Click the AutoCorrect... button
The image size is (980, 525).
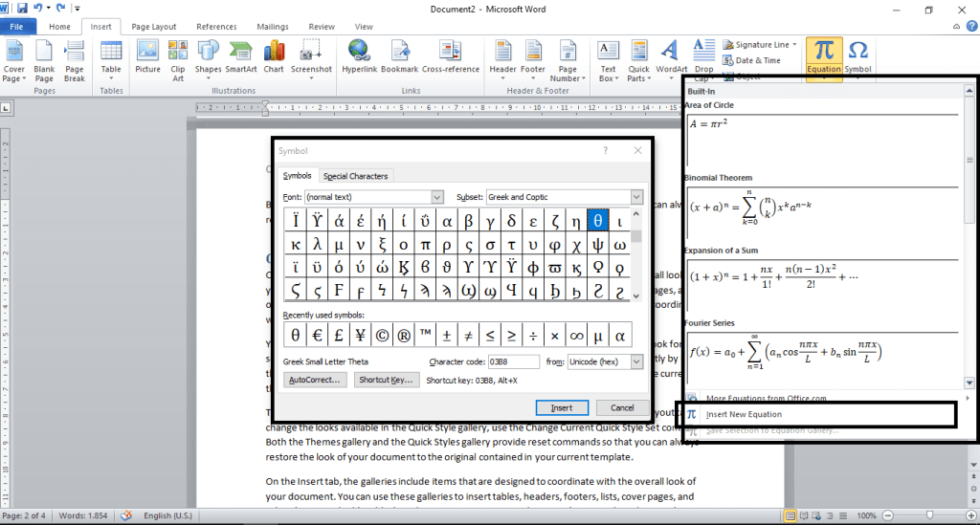[315, 380]
